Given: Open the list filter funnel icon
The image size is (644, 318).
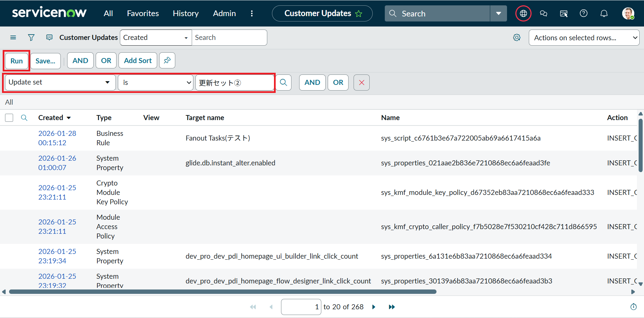Looking at the screenshot, I should click(x=31, y=38).
